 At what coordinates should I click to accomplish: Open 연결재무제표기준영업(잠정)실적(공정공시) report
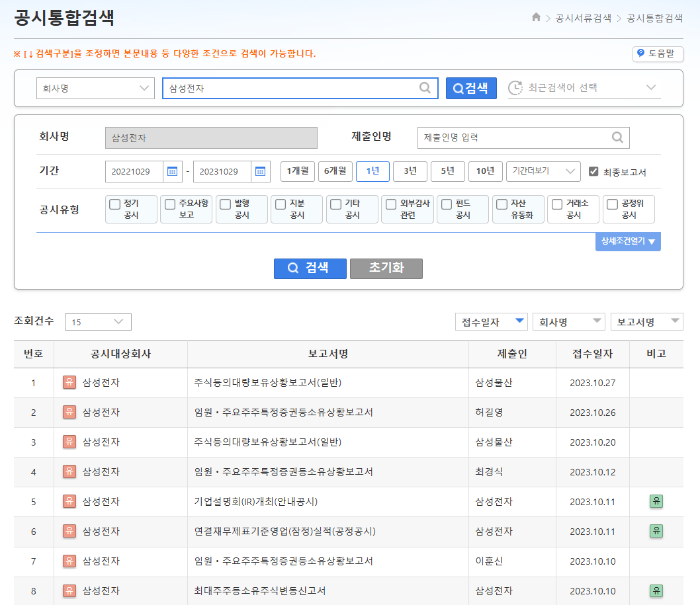coord(284,532)
